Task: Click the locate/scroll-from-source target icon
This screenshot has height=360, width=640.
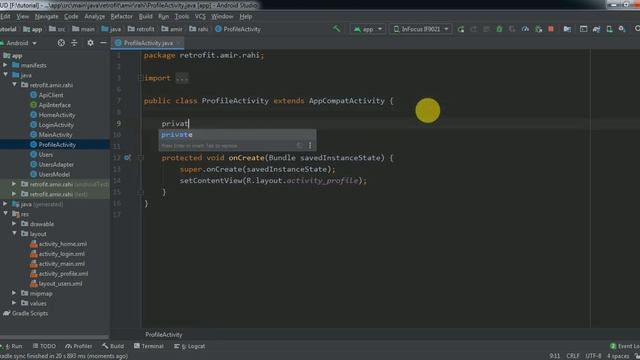Action: coord(61,42)
